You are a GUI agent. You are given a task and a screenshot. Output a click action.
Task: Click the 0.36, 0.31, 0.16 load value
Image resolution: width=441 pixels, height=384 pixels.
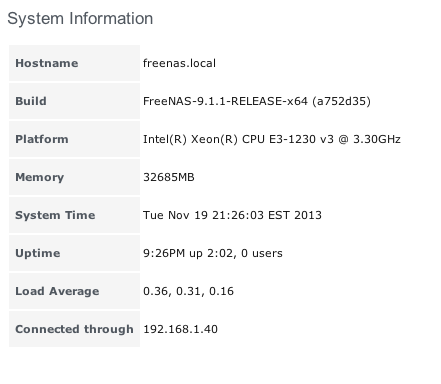coord(188,291)
